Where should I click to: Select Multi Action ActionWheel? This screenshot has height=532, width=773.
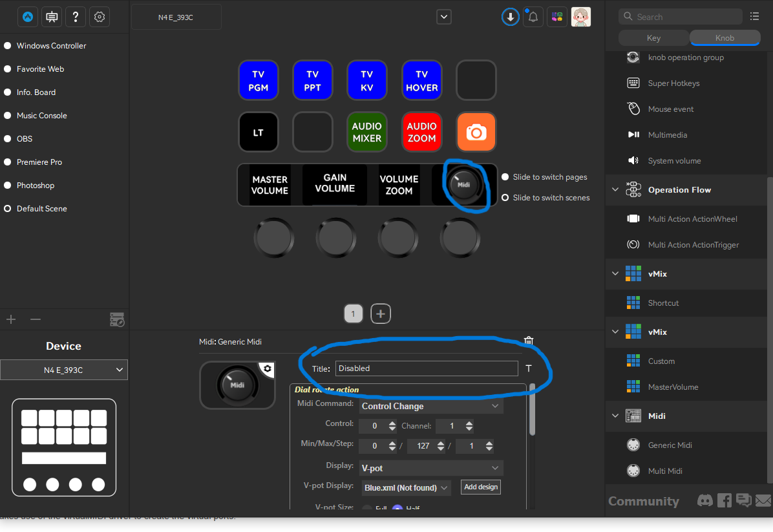pos(693,218)
